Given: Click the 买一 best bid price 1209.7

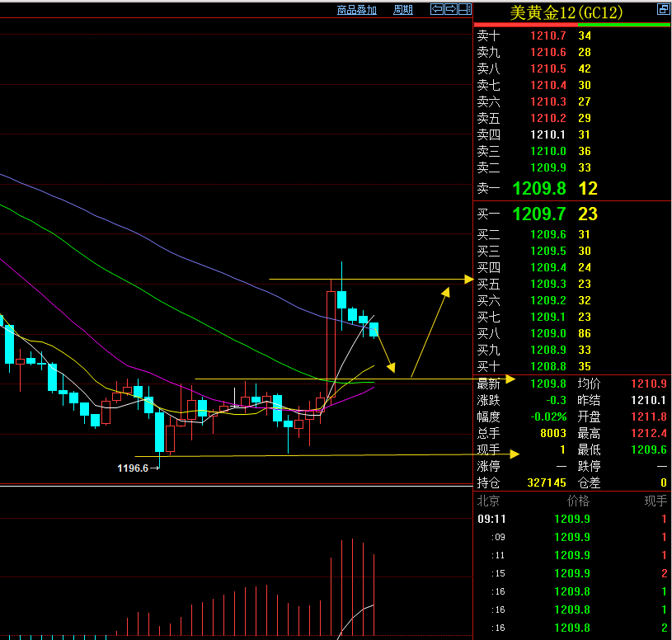Looking at the screenshot, I should point(538,214).
